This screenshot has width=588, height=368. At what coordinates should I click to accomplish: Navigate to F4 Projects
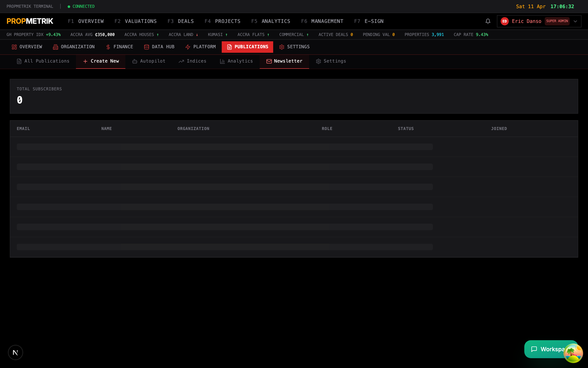222,21
